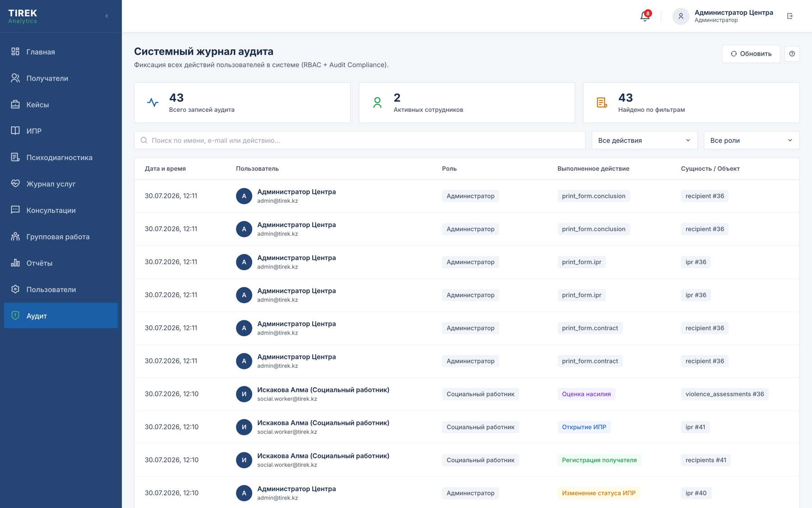Click the orange document icon on the filter results card
This screenshot has height=508, width=812.
point(602,103)
